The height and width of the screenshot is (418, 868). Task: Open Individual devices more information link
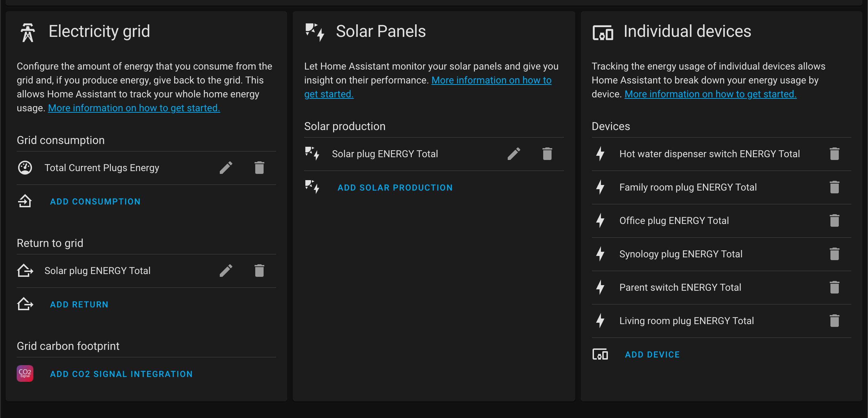pos(710,94)
